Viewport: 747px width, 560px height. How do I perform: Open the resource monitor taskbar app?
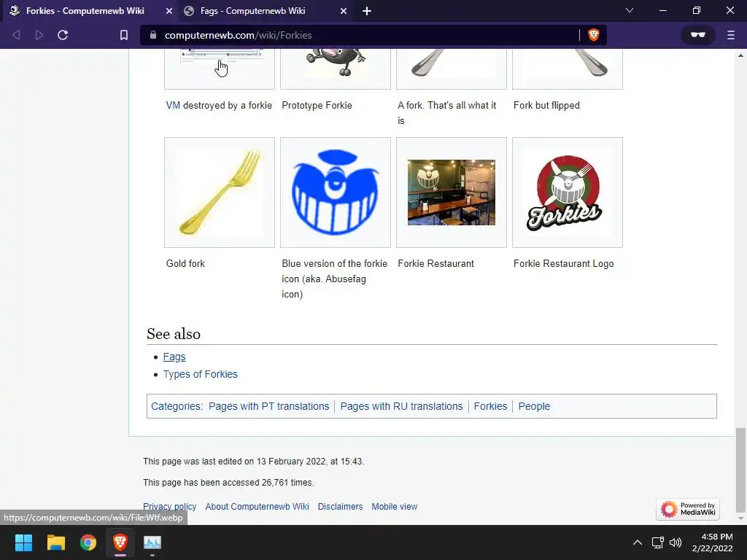tap(152, 542)
